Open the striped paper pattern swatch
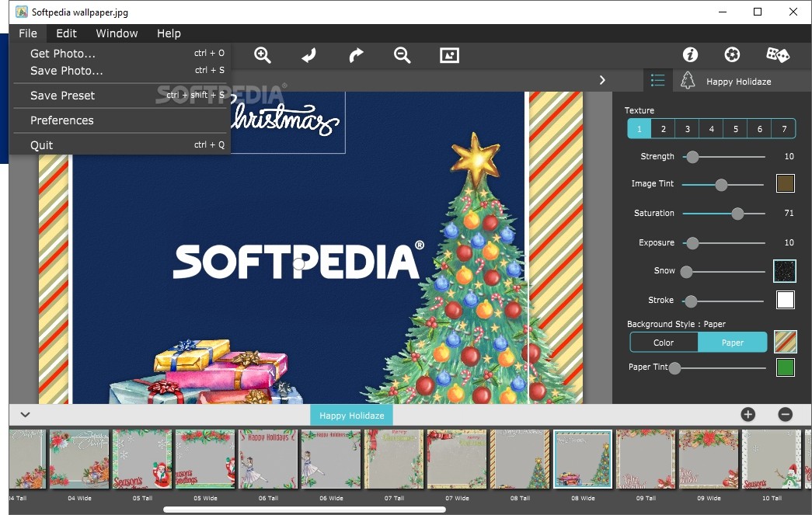This screenshot has width=812, height=515. pyautogui.click(x=785, y=342)
